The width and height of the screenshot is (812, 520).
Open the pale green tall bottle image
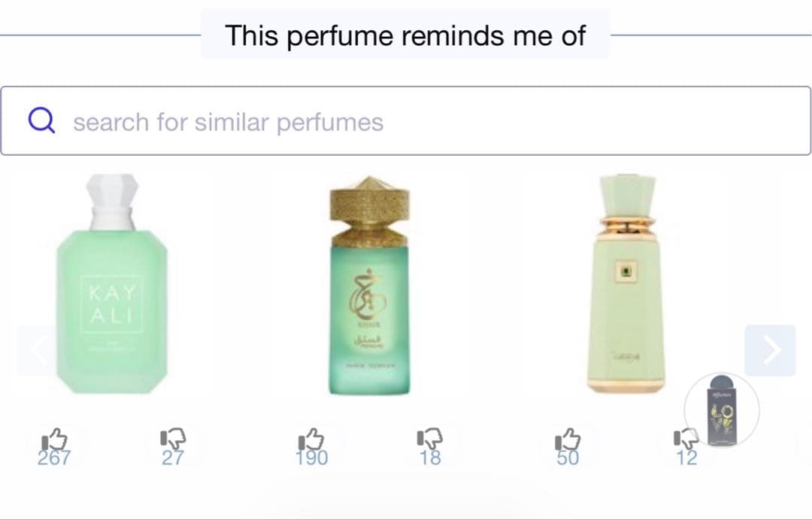[x=626, y=283]
